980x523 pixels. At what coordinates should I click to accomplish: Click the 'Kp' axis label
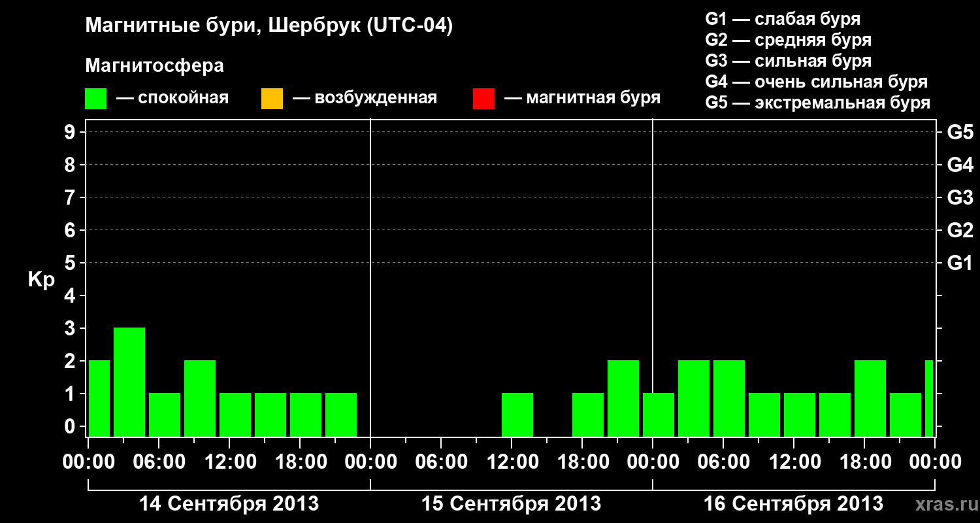41,280
